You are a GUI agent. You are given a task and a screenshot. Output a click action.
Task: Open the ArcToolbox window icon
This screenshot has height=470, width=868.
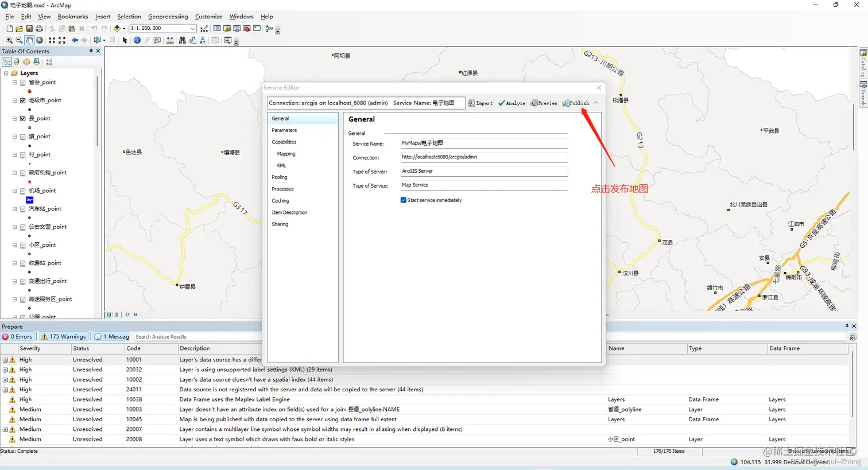point(247,28)
